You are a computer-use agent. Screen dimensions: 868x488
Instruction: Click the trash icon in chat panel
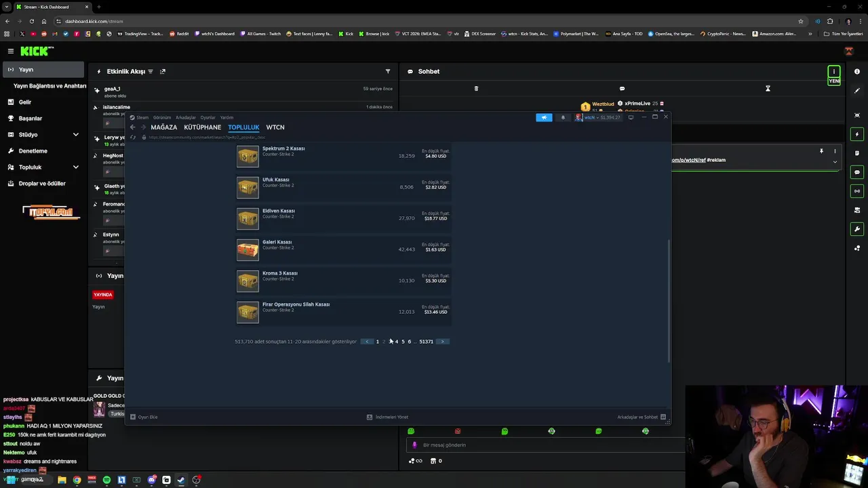pyautogui.click(x=476, y=89)
